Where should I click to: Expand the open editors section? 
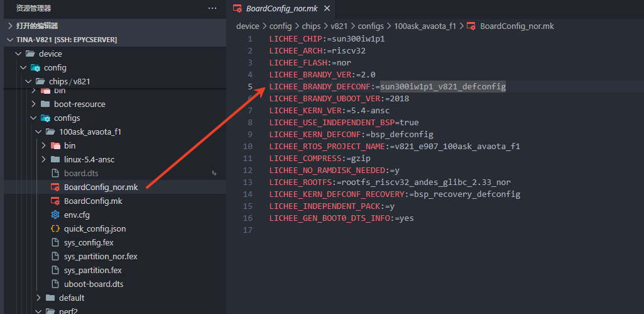click(10, 26)
